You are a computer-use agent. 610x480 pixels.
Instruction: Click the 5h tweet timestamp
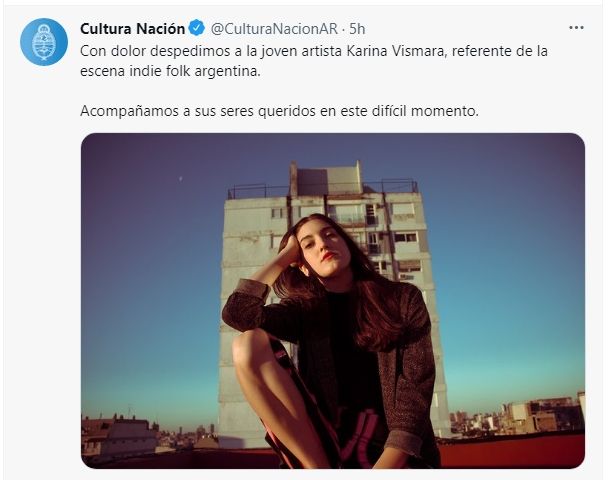tap(357, 29)
